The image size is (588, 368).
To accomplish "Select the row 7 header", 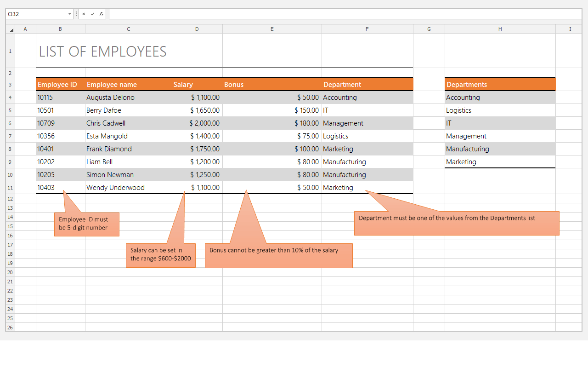I will tap(10, 136).
